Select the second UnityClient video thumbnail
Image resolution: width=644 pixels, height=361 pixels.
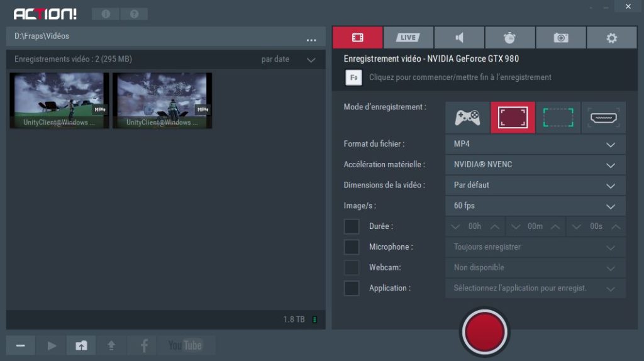coord(162,101)
